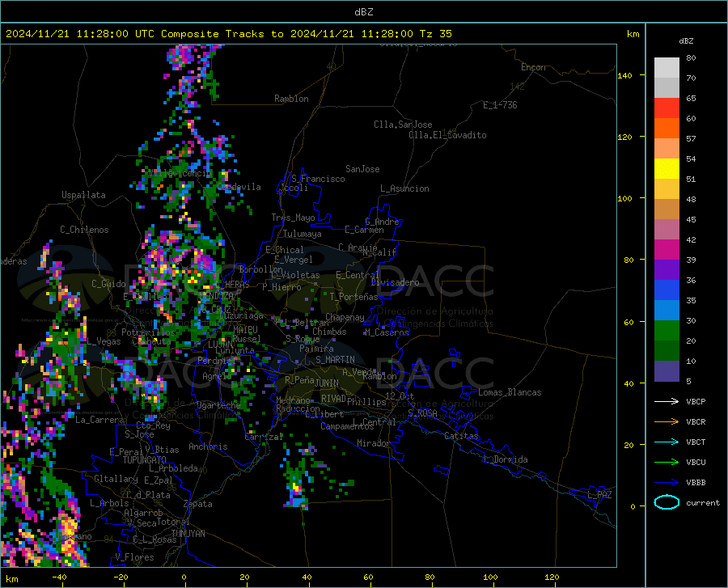
Task: Click the 'TUPUNGATO' map label
Action: click(x=145, y=460)
